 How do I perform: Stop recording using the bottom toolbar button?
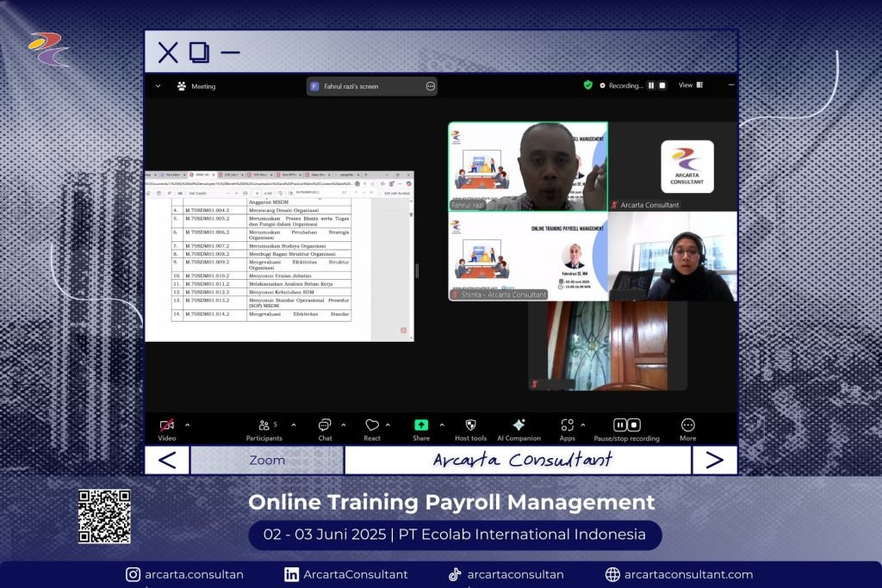click(x=634, y=425)
